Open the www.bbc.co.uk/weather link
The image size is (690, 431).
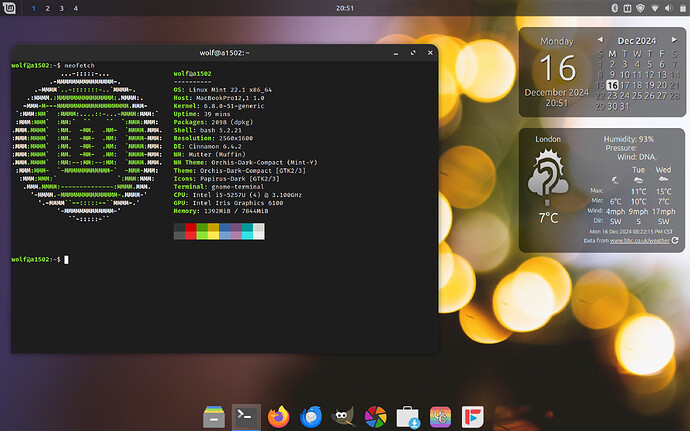(639, 241)
